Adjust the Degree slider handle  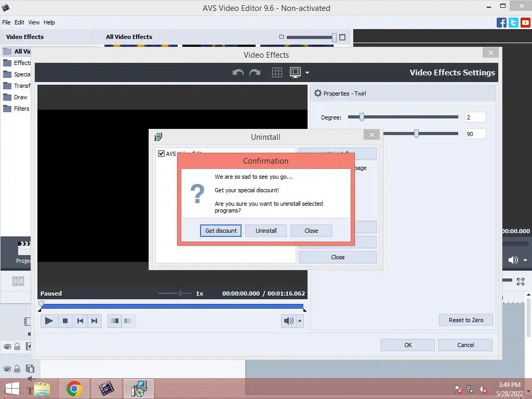pyautogui.click(x=362, y=117)
